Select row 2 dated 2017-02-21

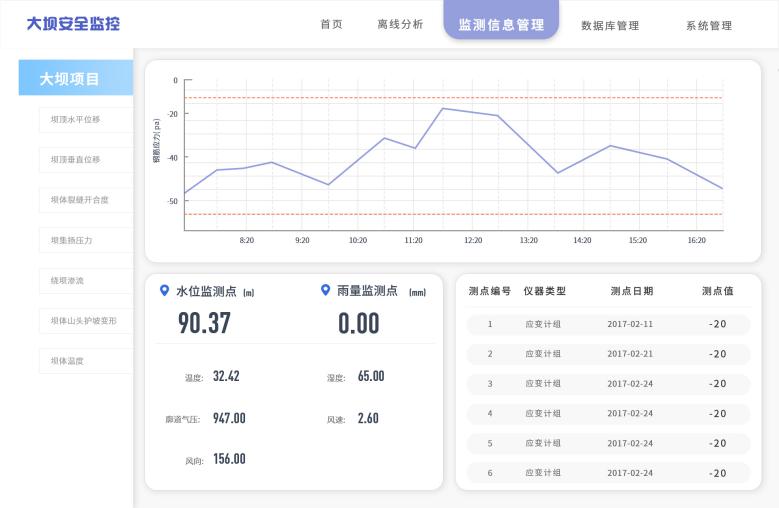pyautogui.click(x=608, y=354)
